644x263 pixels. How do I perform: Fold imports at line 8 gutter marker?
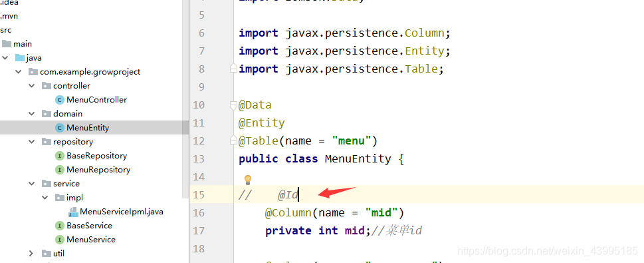tap(233, 69)
